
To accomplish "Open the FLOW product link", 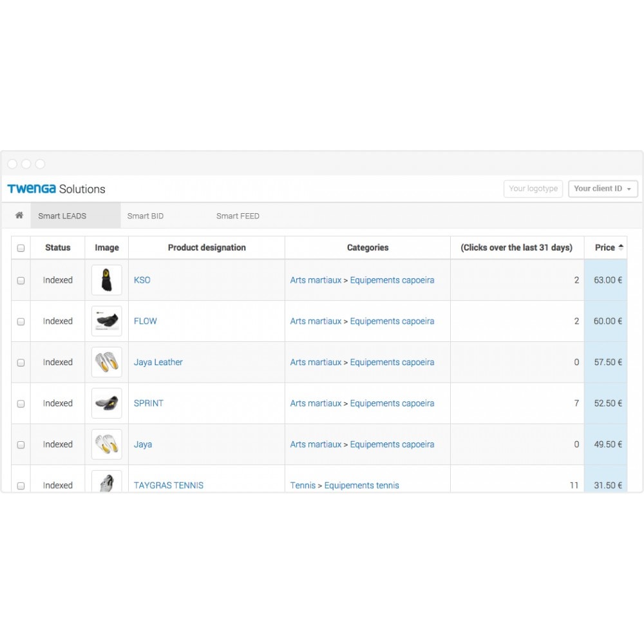I will 146,321.
